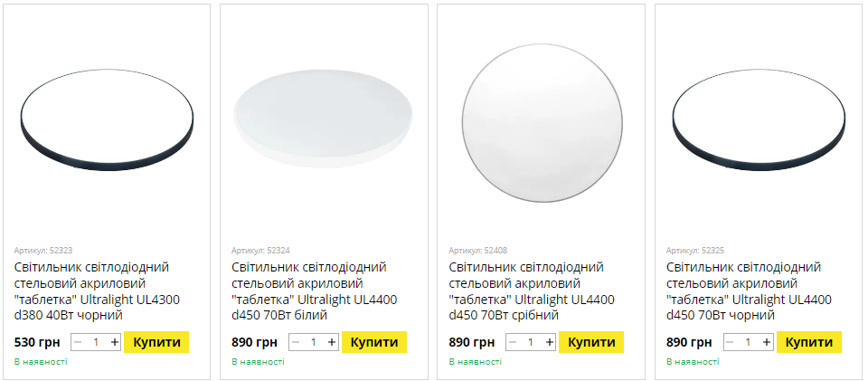Open UL4400 d450 70Вт срібний product title

(x=533, y=291)
